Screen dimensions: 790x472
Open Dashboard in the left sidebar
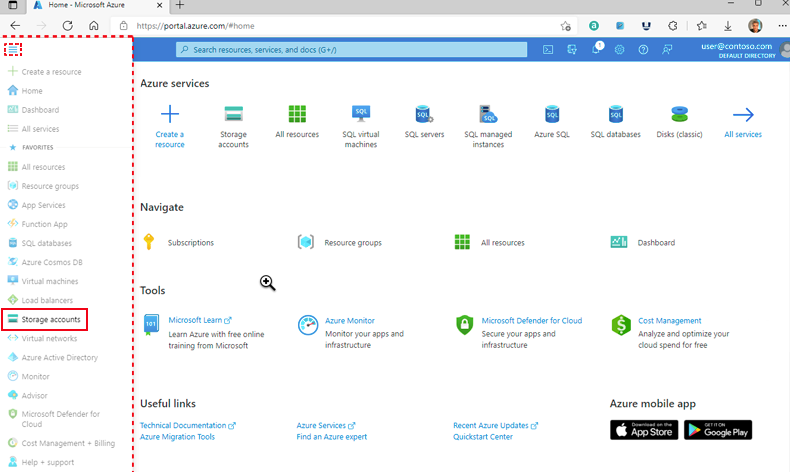pyautogui.click(x=33, y=110)
